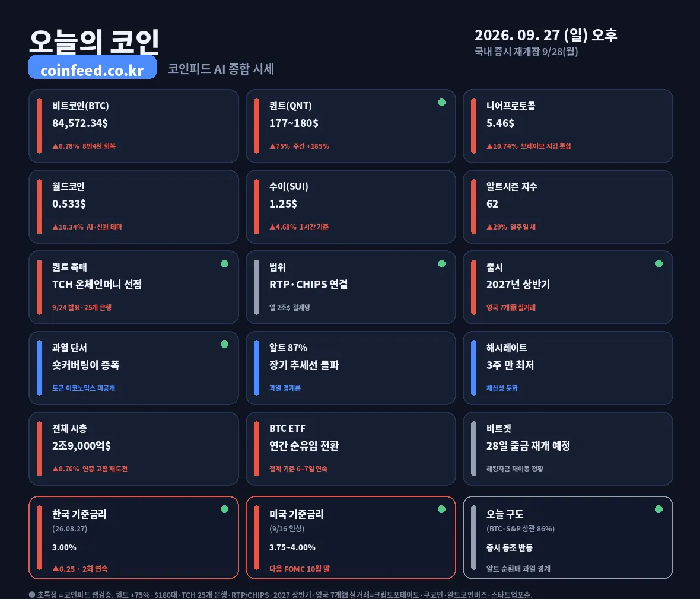Image resolution: width=700 pixels, height=599 pixels.
Task: Open the 알트시즌 지수 62 card
Action: (x=568, y=206)
